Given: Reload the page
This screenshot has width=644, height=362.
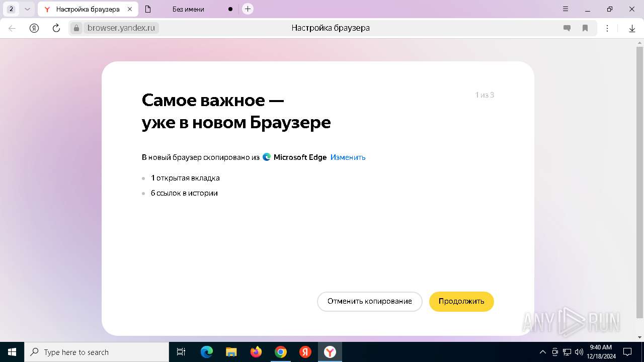Looking at the screenshot, I should (x=56, y=28).
